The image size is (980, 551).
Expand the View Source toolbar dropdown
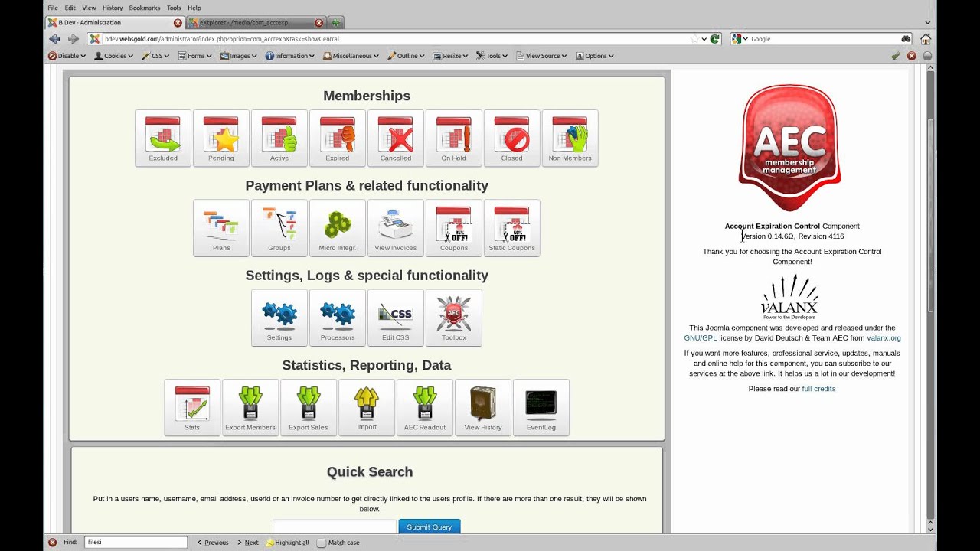(542, 56)
